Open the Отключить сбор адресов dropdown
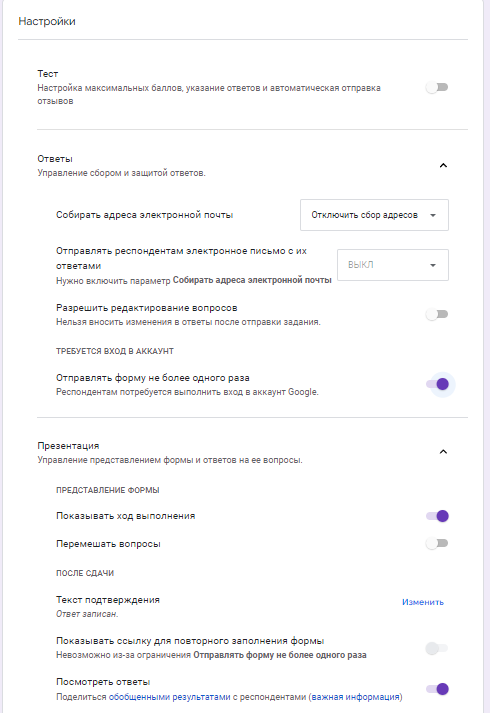Viewport: 490px width, 713px height. click(374, 215)
